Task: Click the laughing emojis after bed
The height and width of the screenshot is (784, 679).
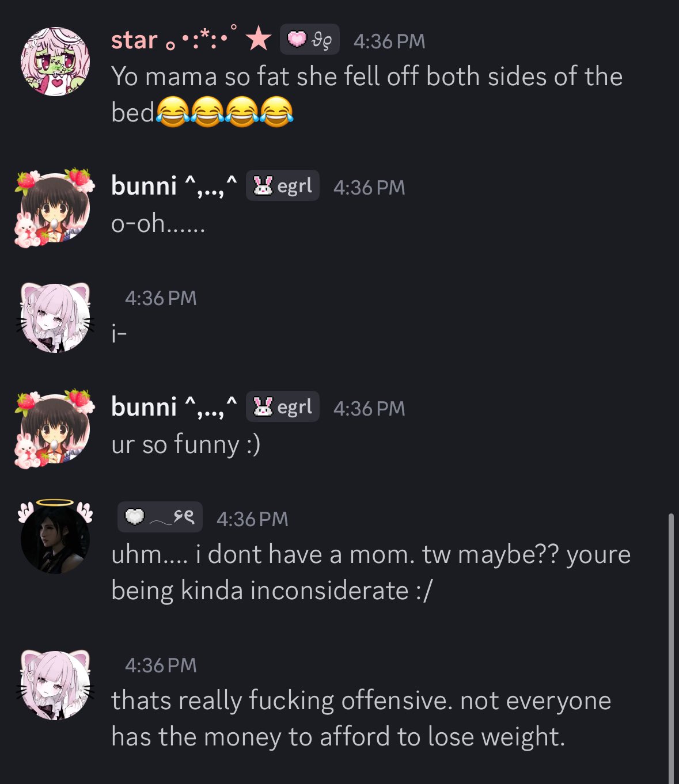Action: click(225, 112)
